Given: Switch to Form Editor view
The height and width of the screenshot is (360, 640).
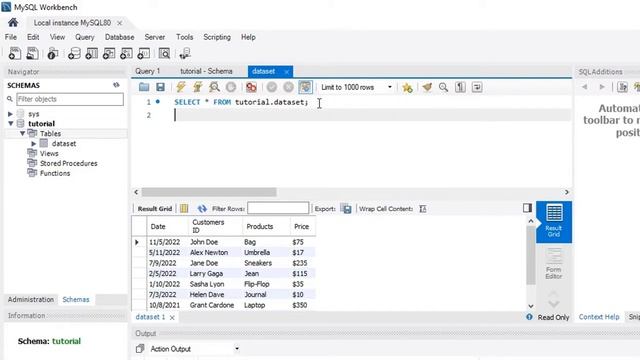Looking at the screenshot, I should (554, 264).
